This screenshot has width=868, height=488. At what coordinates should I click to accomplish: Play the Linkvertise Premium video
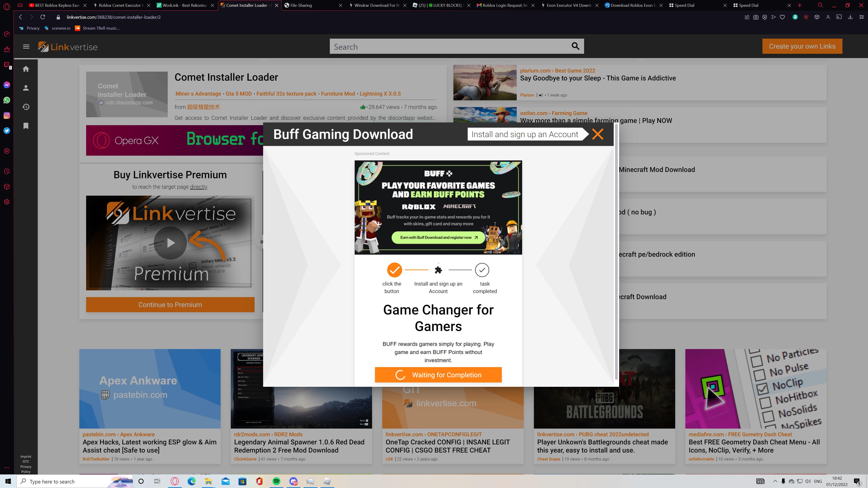pyautogui.click(x=170, y=243)
